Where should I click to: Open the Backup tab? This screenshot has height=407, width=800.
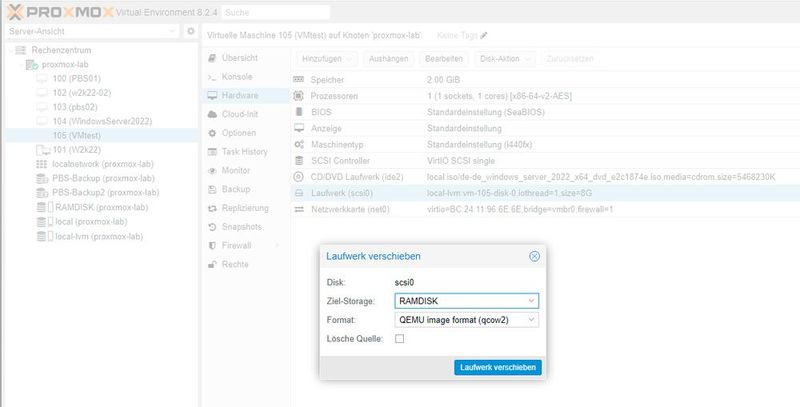246,189
